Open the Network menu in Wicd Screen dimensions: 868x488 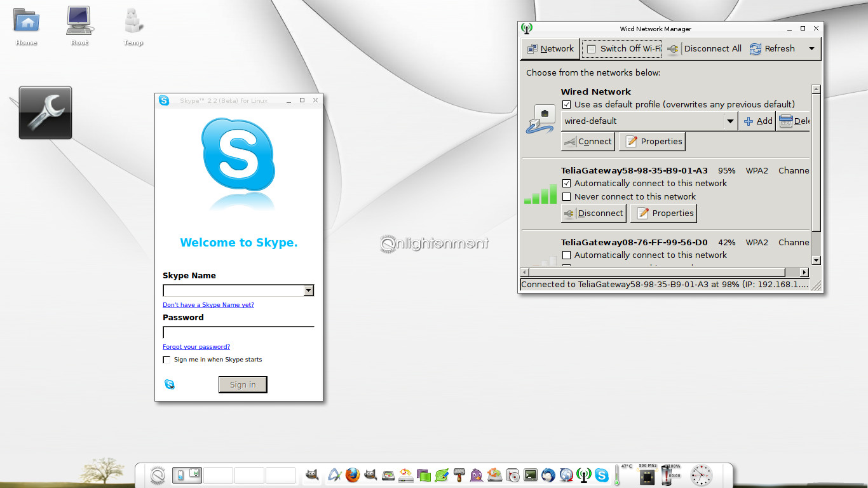coord(550,48)
